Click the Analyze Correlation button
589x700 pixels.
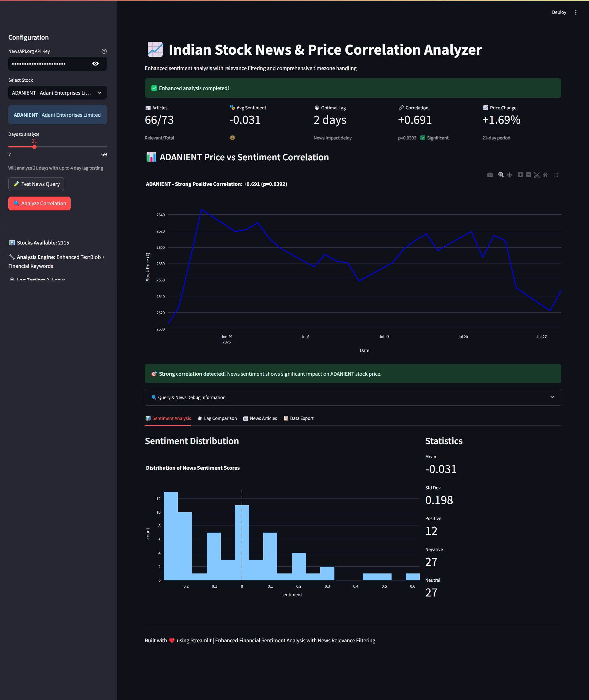[39, 203]
